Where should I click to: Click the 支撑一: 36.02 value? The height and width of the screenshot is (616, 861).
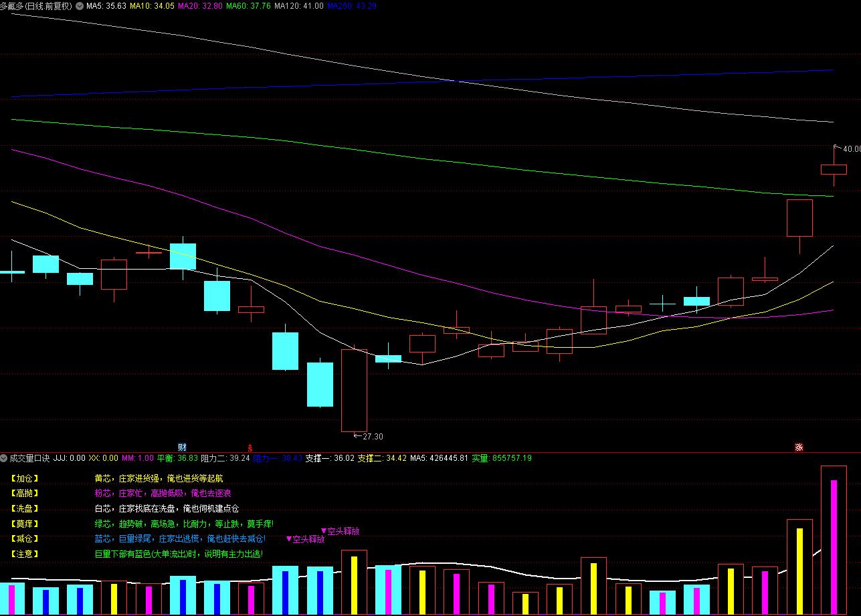[330, 458]
